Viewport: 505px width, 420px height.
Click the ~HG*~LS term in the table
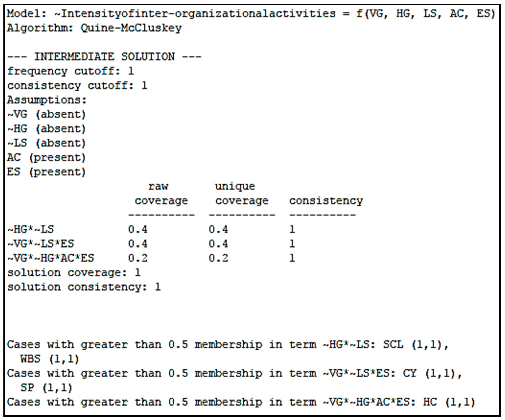(x=31, y=229)
